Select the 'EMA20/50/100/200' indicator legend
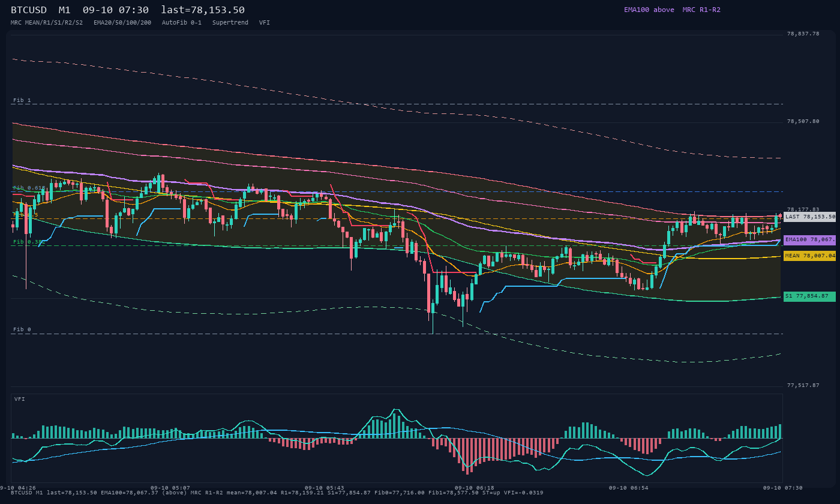Screen dimensions: 840x504 [x=122, y=23]
